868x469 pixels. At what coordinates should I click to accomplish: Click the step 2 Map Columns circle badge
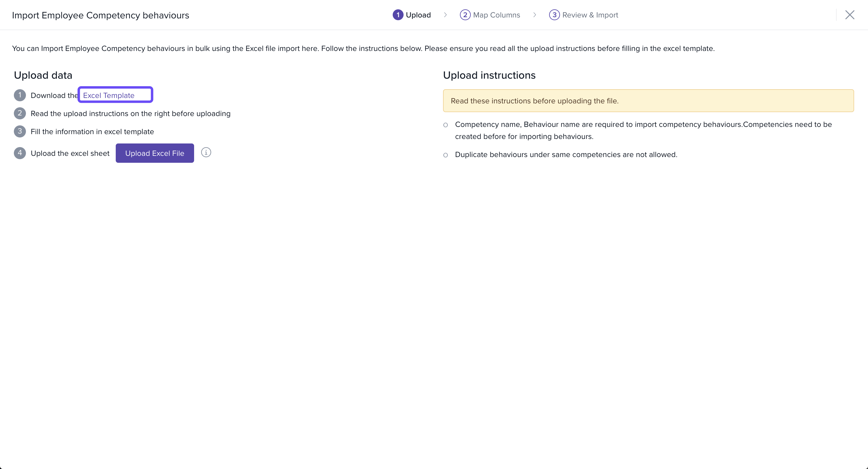(465, 15)
